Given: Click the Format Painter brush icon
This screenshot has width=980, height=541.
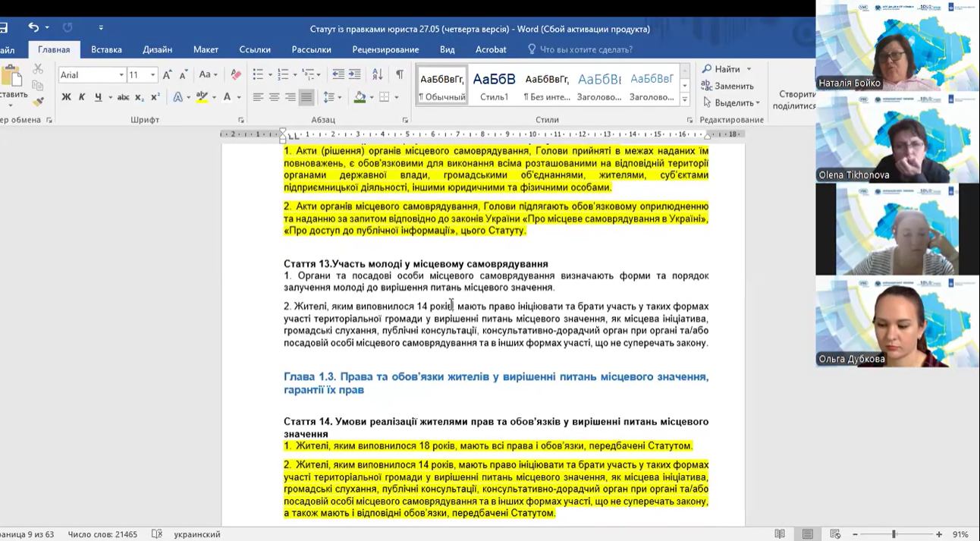Looking at the screenshot, I should pyautogui.click(x=38, y=101).
